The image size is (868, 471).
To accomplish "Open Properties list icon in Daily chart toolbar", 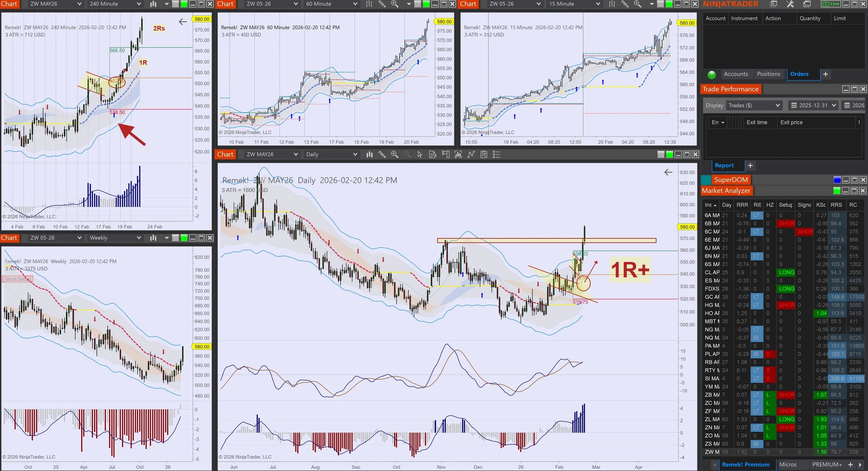I will pyautogui.click(x=496, y=154).
